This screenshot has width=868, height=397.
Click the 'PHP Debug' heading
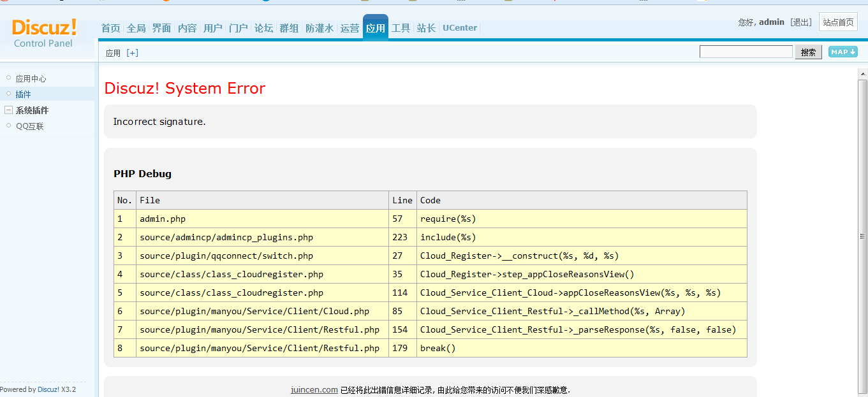click(143, 173)
